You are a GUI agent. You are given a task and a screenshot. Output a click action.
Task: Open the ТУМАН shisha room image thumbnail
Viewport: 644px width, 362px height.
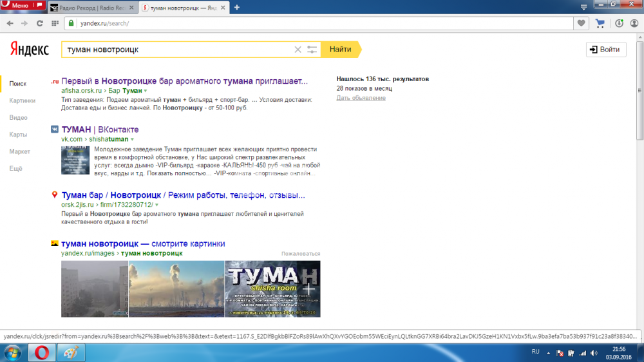[x=272, y=288]
